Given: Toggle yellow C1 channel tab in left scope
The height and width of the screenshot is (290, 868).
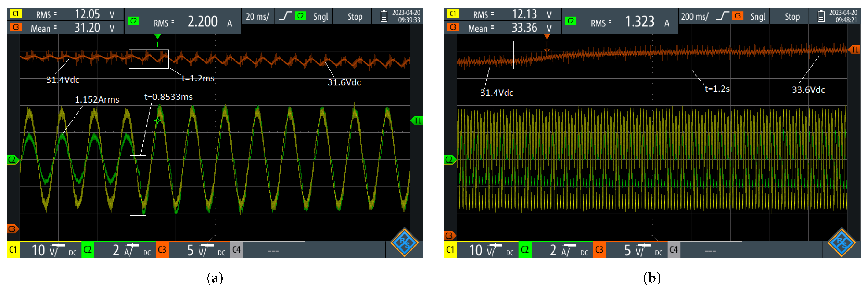Looking at the screenshot, I should click(x=13, y=250).
